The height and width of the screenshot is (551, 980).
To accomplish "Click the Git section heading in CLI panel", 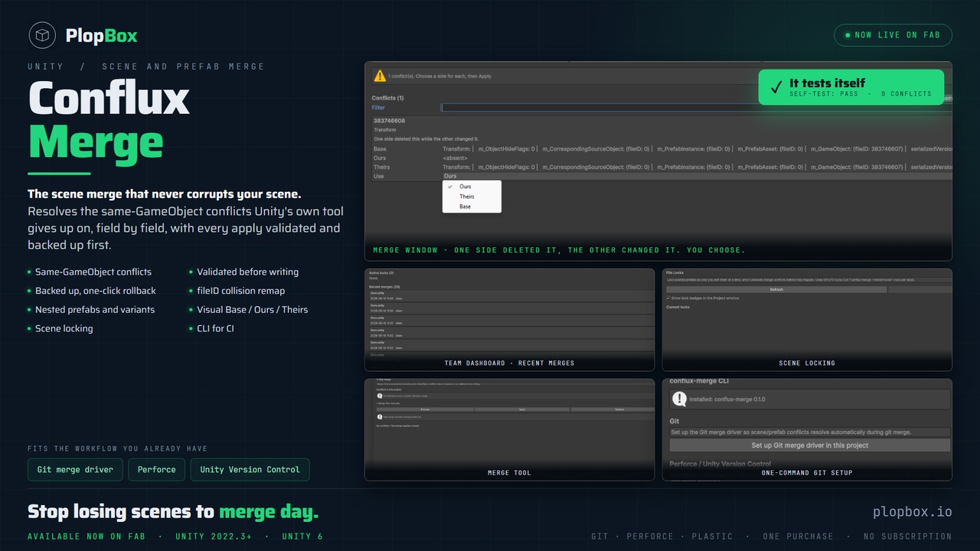I will (675, 421).
